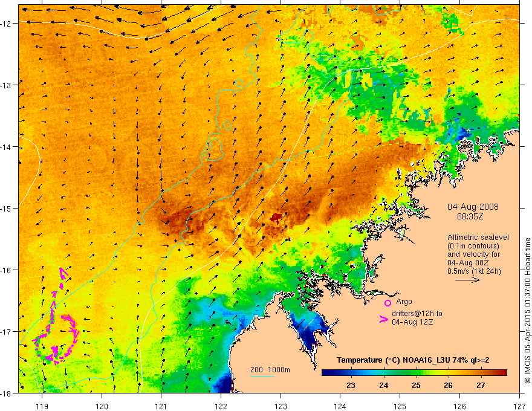Viewport: 532px width, 411px height.
Task: Click the magenta Argo circle symbol in legend
Action: pyautogui.click(x=388, y=303)
